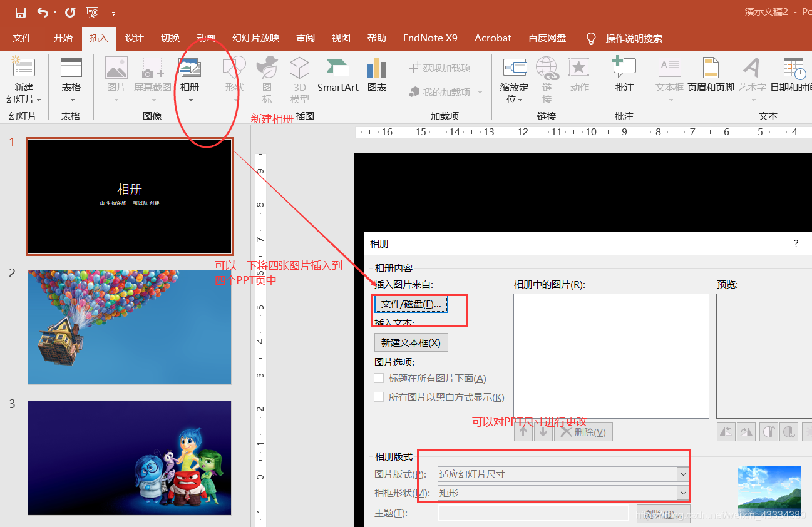
Task: Click 获取加载项 button
Action: click(x=439, y=68)
